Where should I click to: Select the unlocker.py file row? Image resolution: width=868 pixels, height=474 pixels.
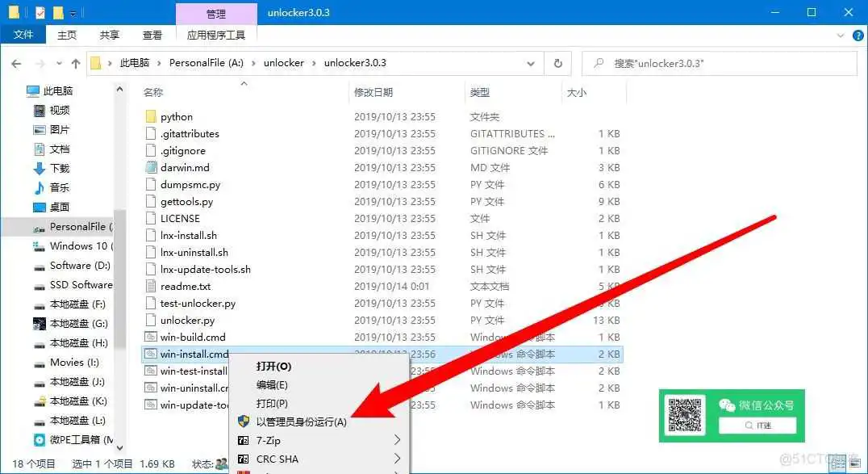coord(186,320)
